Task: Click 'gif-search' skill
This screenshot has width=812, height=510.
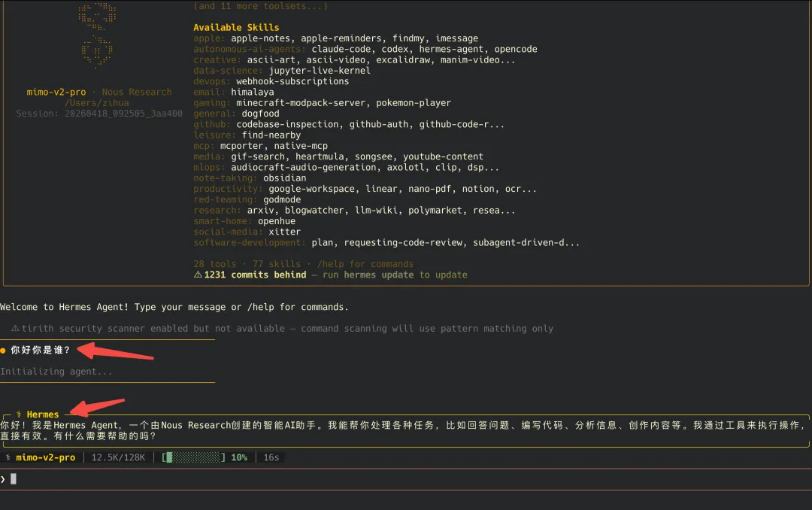Action: coord(258,156)
